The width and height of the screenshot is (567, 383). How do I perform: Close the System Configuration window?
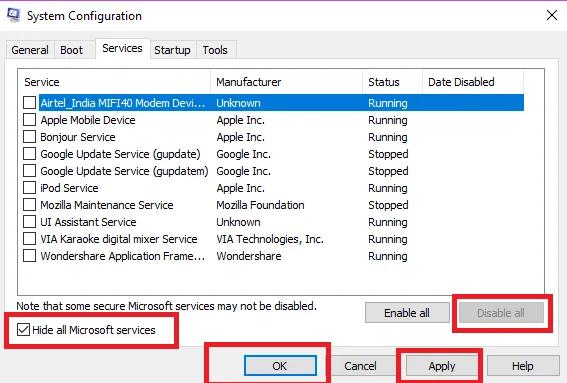click(x=552, y=15)
